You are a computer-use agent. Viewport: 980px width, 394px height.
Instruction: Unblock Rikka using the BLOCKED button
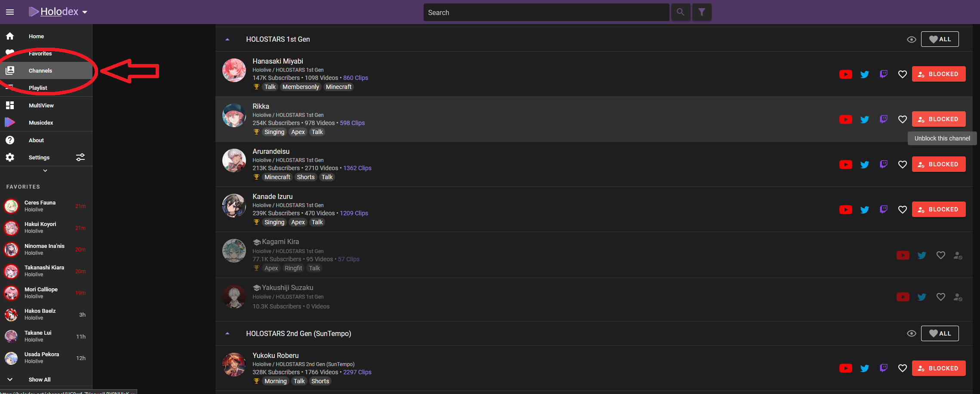938,119
